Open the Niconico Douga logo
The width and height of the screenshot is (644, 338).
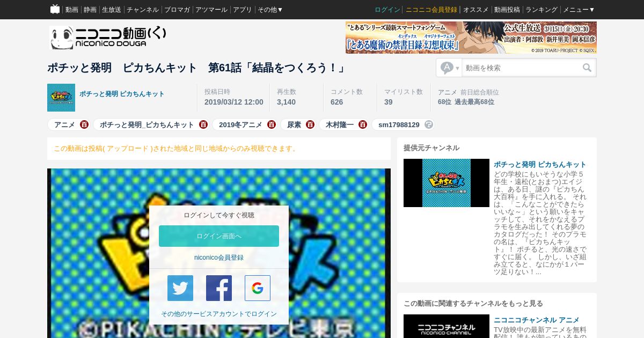107,38
